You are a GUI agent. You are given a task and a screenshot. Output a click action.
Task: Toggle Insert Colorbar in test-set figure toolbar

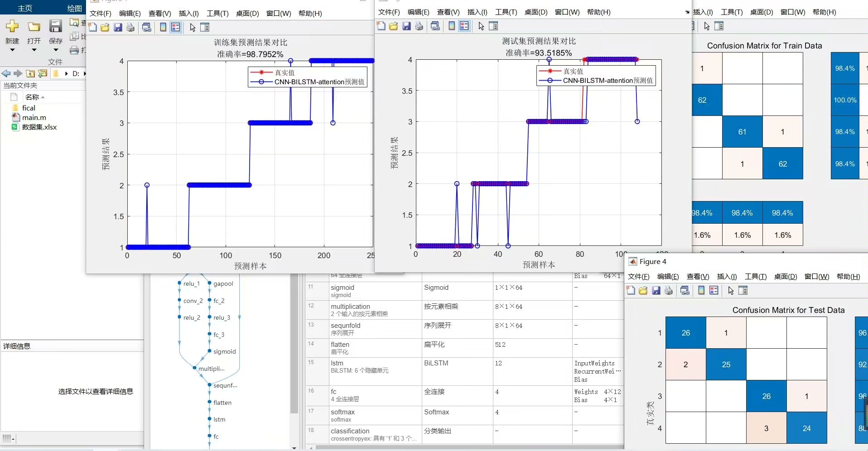point(452,26)
